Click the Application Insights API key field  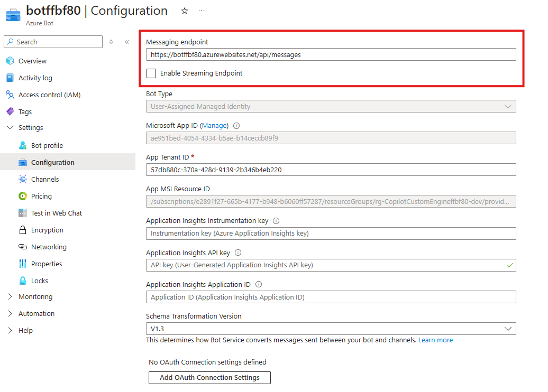(331, 265)
